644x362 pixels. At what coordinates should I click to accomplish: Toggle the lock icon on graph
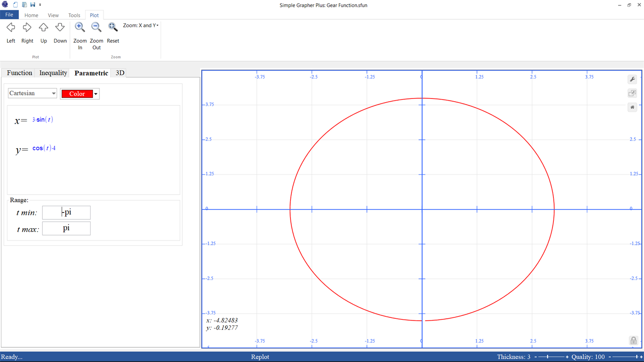[x=633, y=340]
